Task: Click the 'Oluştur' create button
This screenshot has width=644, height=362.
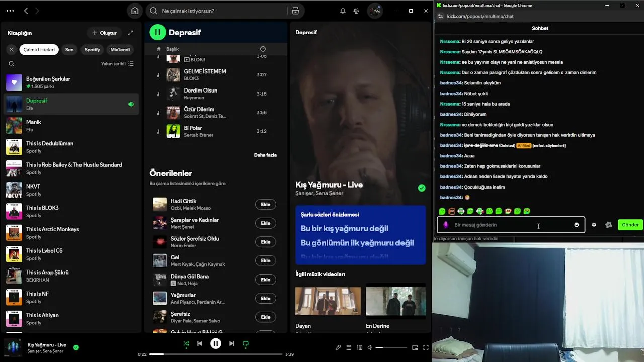Action: click(104, 33)
